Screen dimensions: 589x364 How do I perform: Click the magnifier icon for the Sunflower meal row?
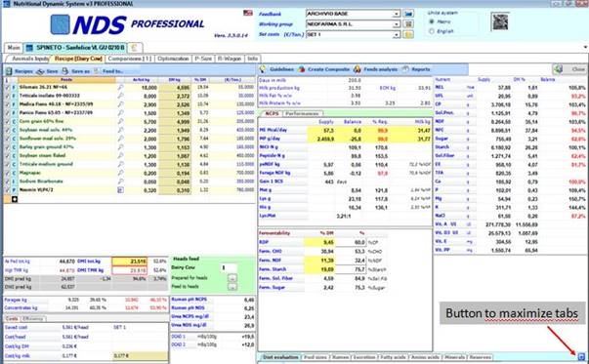[x=120, y=139]
